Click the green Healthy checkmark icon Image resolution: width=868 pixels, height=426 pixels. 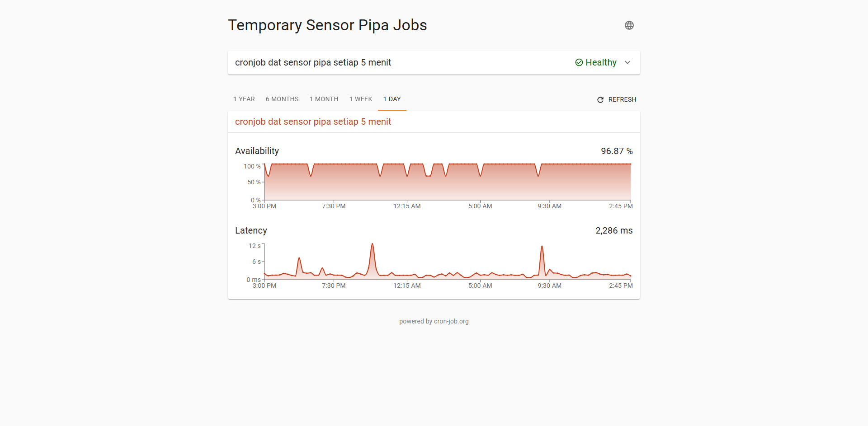579,62
